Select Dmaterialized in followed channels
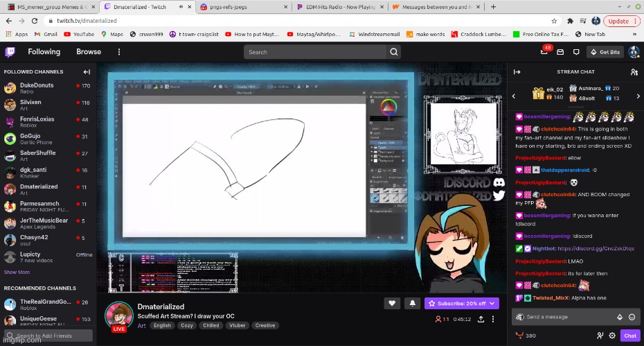Image resolution: width=644 pixels, height=346 pixels. coord(48,189)
